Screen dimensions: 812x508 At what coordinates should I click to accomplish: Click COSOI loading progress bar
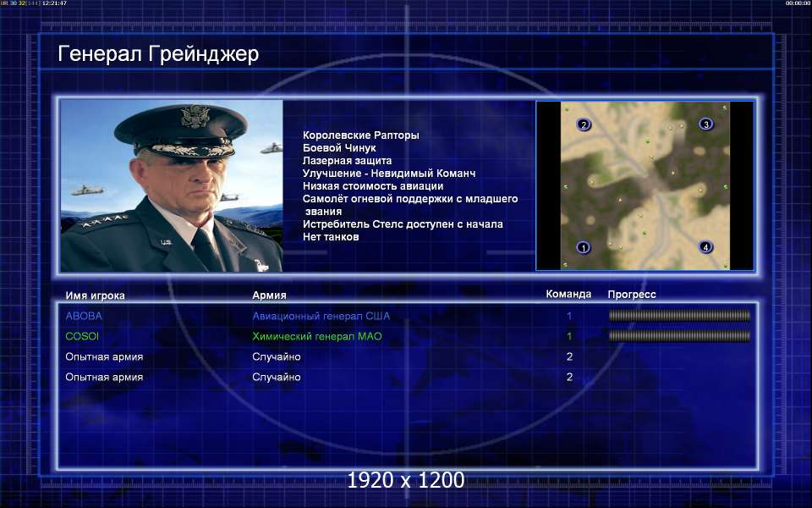(679, 336)
